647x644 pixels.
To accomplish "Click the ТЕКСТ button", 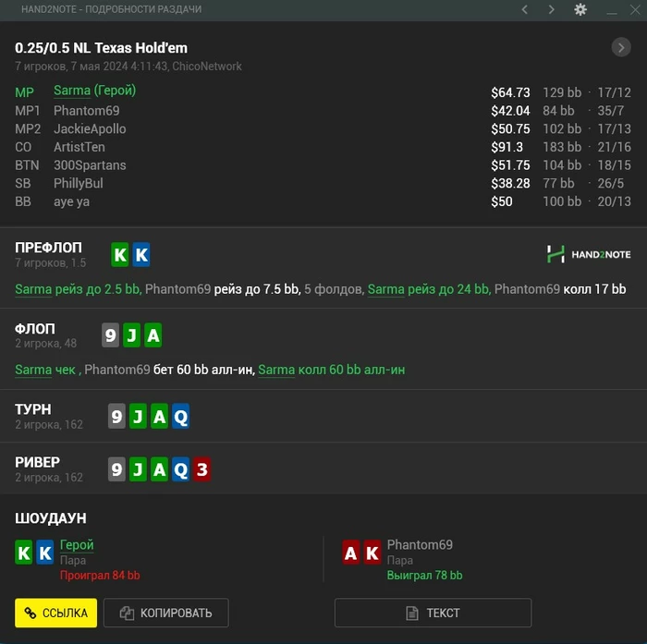I will pyautogui.click(x=433, y=613).
